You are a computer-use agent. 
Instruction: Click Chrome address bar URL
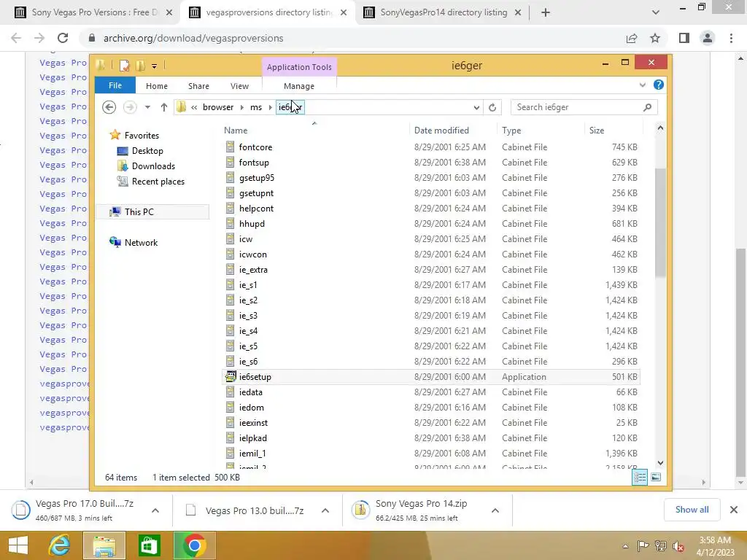pyautogui.click(x=193, y=38)
